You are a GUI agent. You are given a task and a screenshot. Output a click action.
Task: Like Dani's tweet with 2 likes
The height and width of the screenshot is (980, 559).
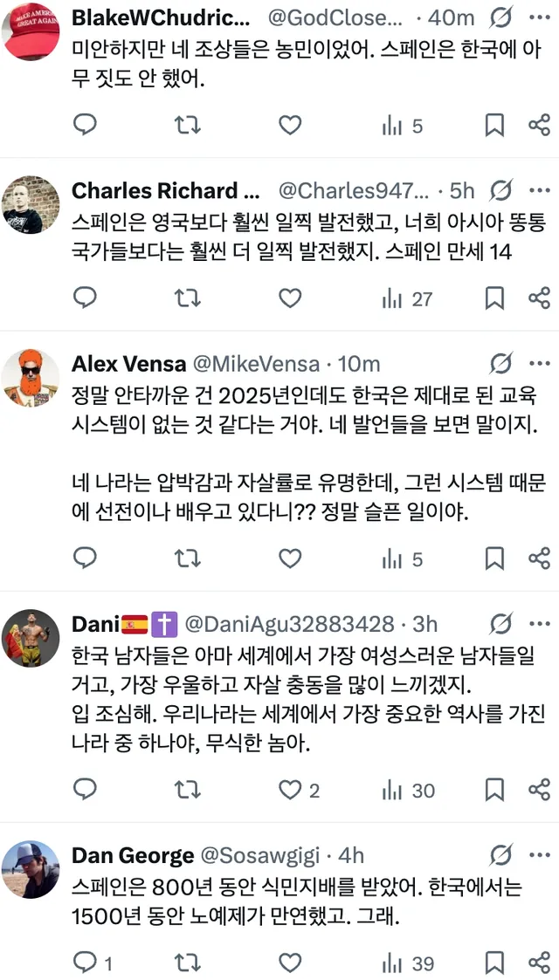(x=299, y=790)
